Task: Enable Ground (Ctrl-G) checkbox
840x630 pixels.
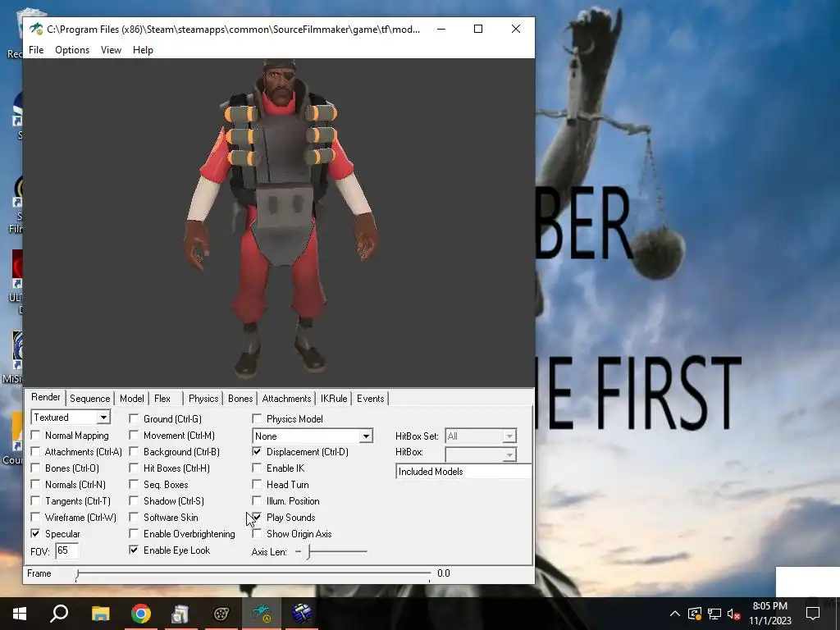Action: [134, 419]
